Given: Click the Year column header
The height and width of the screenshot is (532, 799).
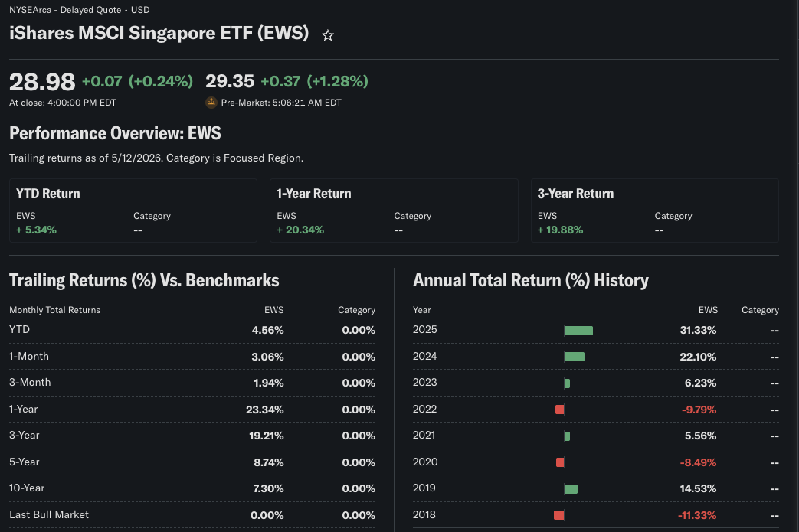Looking at the screenshot, I should coord(421,310).
